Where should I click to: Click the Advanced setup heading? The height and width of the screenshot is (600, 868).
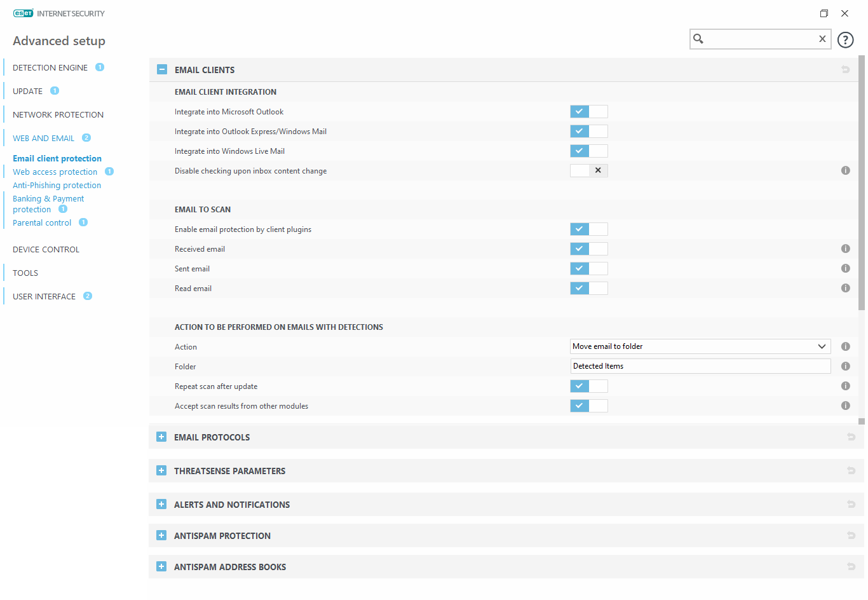(59, 41)
